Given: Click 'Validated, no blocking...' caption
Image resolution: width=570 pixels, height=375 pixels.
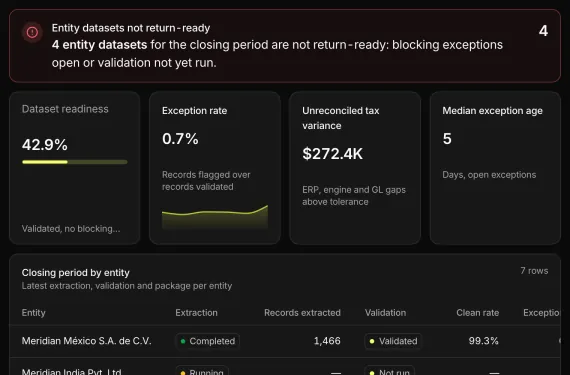Looking at the screenshot, I should pyautogui.click(x=71, y=229).
